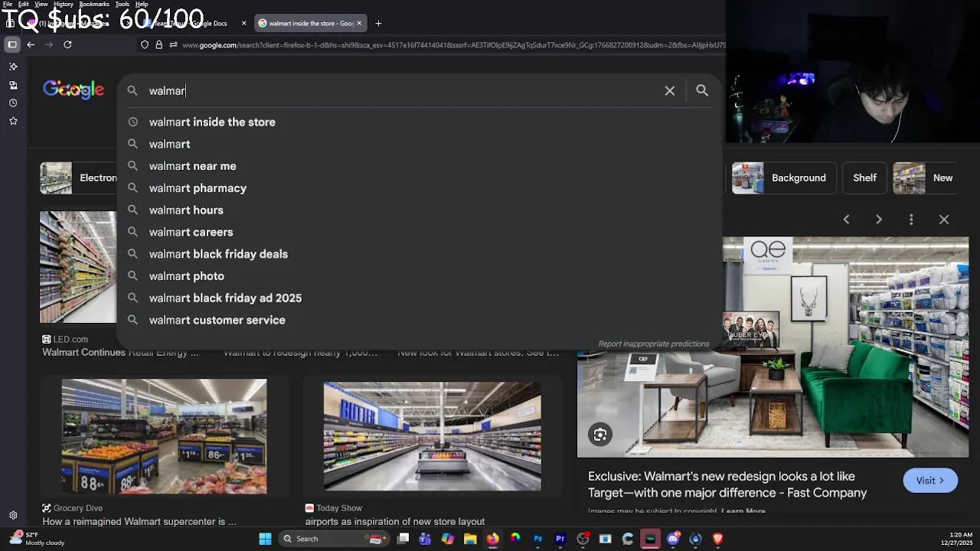
Task: Click Report inappropriate predictions link
Action: [654, 344]
